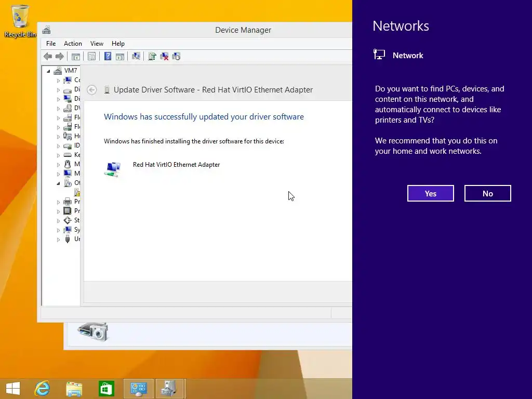The height and width of the screenshot is (399, 532).
Task: Expand the 'Ke' Keyboards node arrow
Action: pyautogui.click(x=58, y=155)
